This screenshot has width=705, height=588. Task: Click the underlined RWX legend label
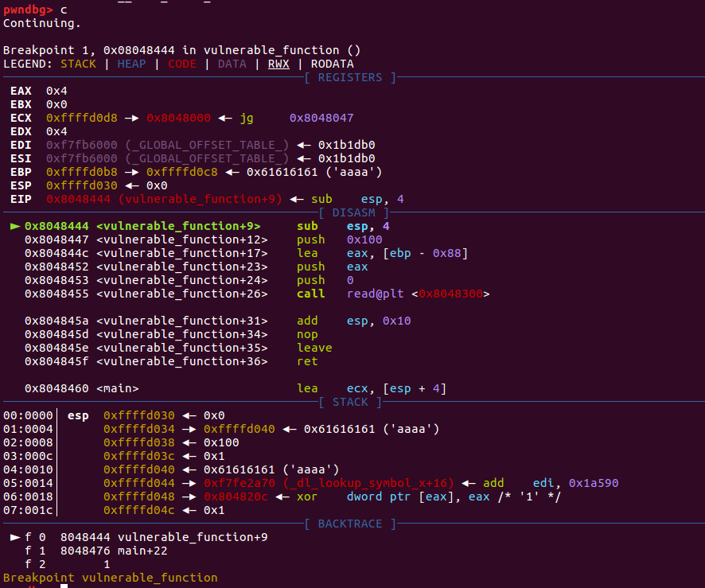tap(278, 64)
